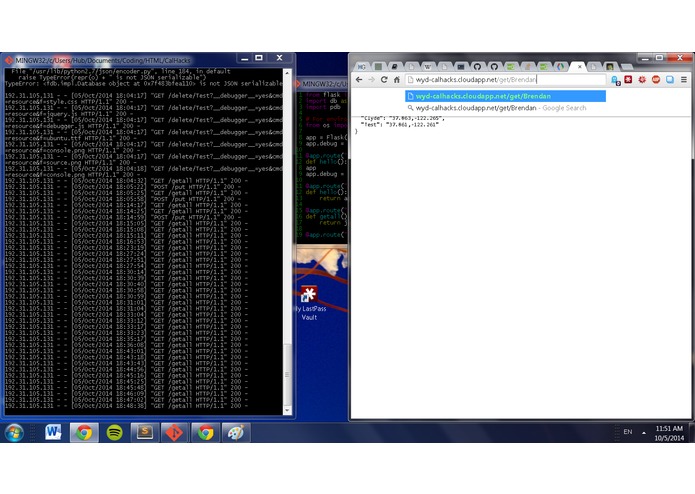Open Spotify from the taskbar
This screenshot has width=695, height=494.
tap(114, 432)
